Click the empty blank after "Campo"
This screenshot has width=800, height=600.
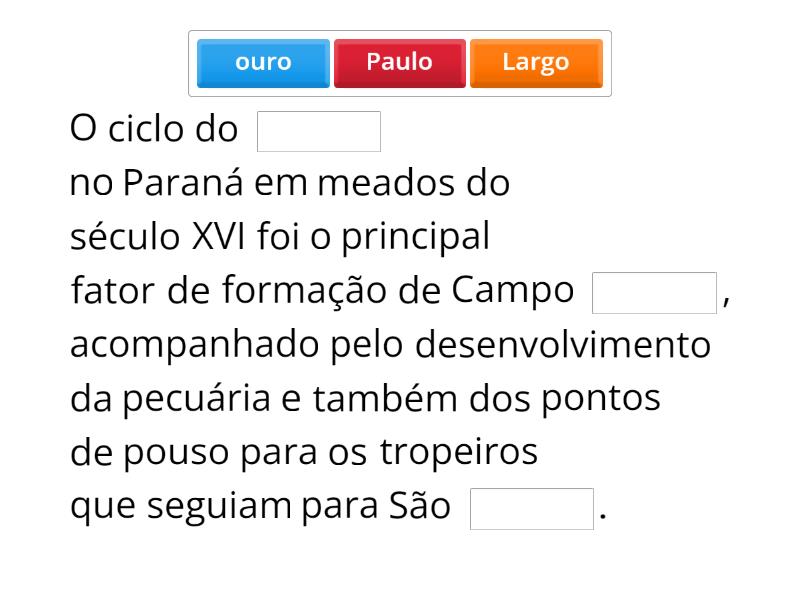(x=654, y=292)
